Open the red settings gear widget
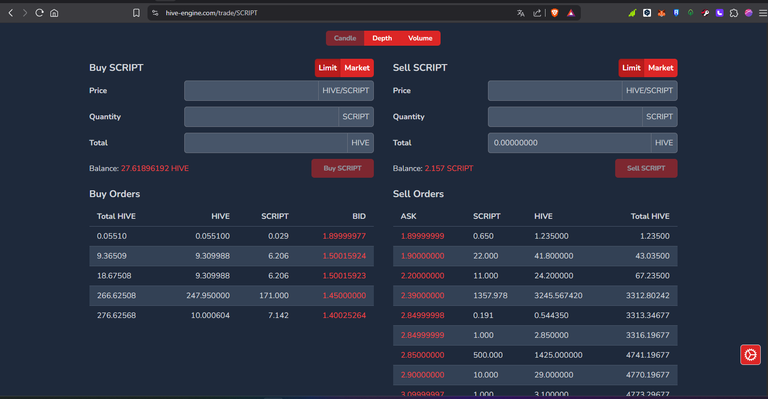Image resolution: width=768 pixels, height=399 pixels. pyautogui.click(x=750, y=354)
